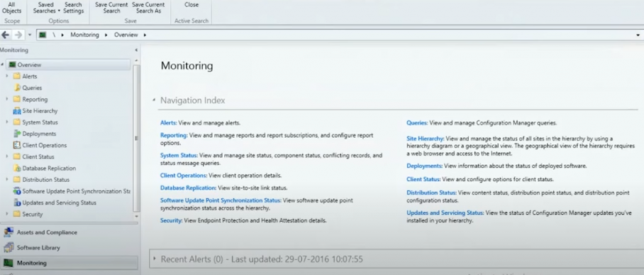Screen dimensions: 644x275
Task: Click All Objects scope button
Action: click(11, 8)
